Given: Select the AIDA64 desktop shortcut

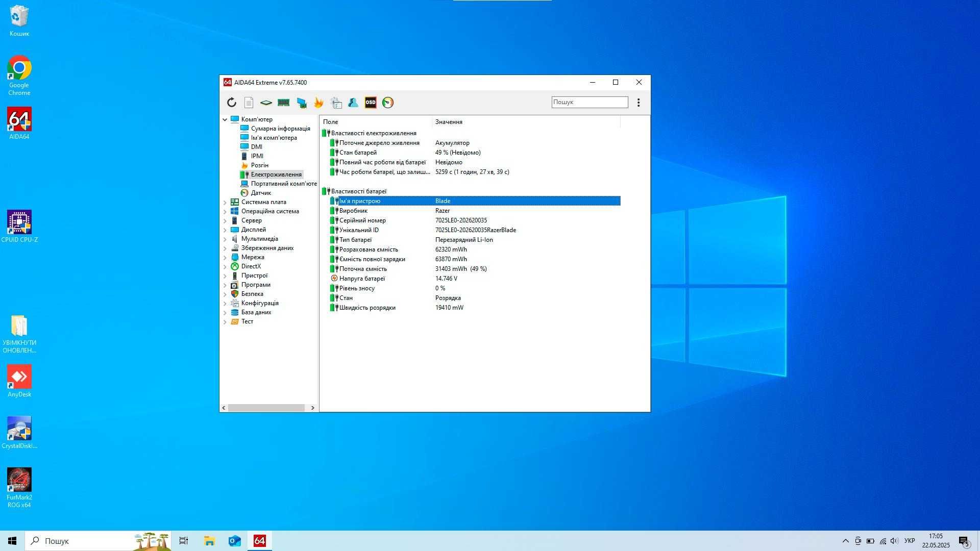Looking at the screenshot, I should 19,123.
